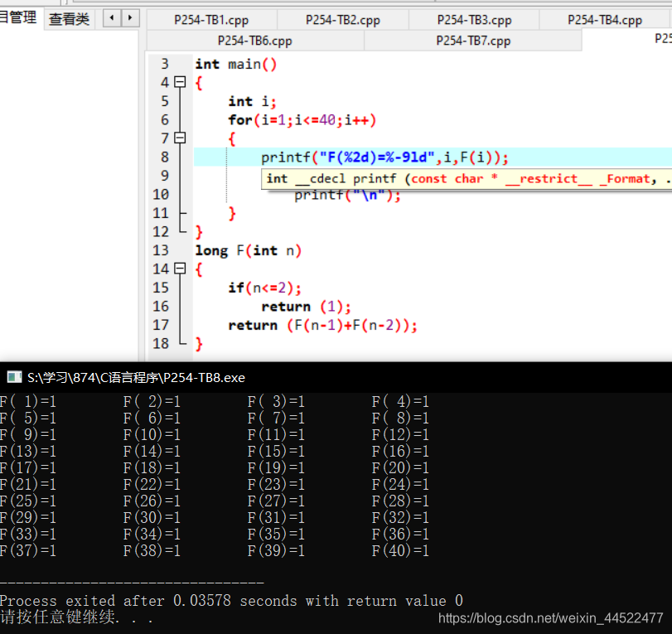Click the F( 1)=1 console output
This screenshot has width=672, height=634.
(28, 402)
